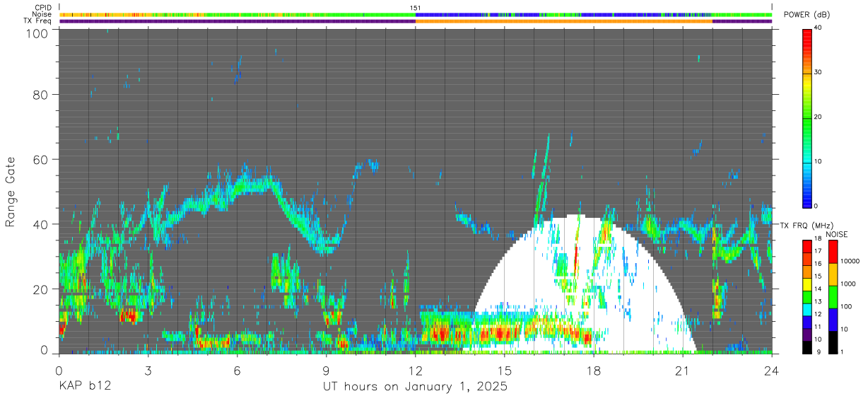The height and width of the screenshot is (401, 868).
Task: Click the 18 hour tick on the UT axis
Action: point(594,370)
